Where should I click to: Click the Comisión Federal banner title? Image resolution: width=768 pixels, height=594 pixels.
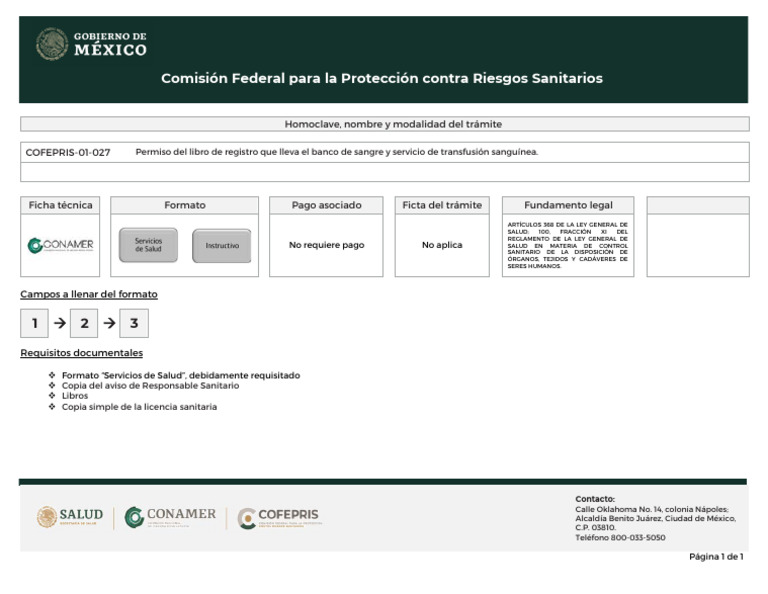coord(382,78)
